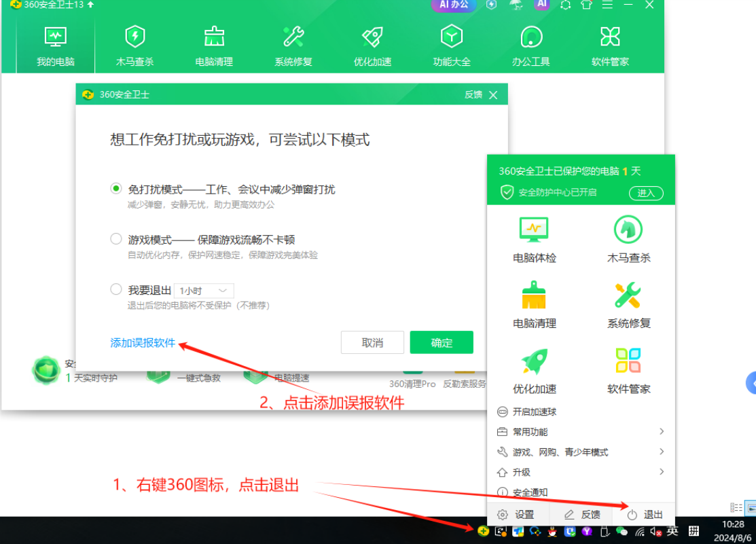Select the 游戏模式 radio button
The image size is (756, 544).
(115, 239)
